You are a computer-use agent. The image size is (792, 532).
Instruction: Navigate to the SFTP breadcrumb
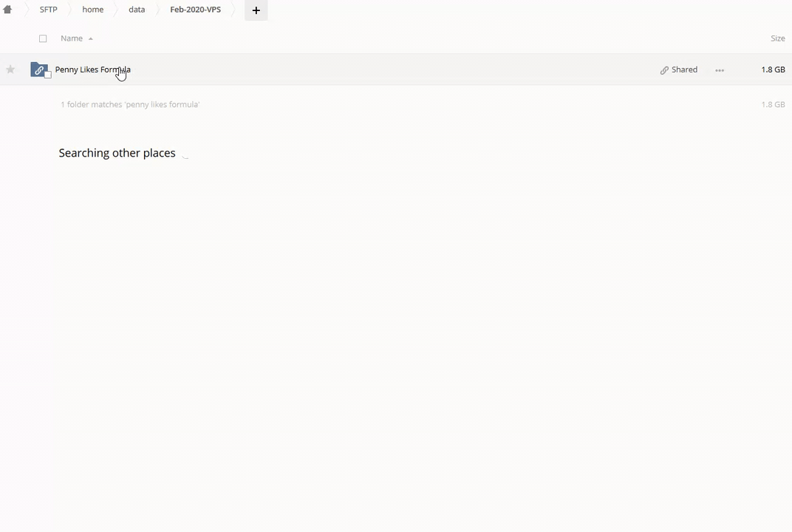point(48,10)
